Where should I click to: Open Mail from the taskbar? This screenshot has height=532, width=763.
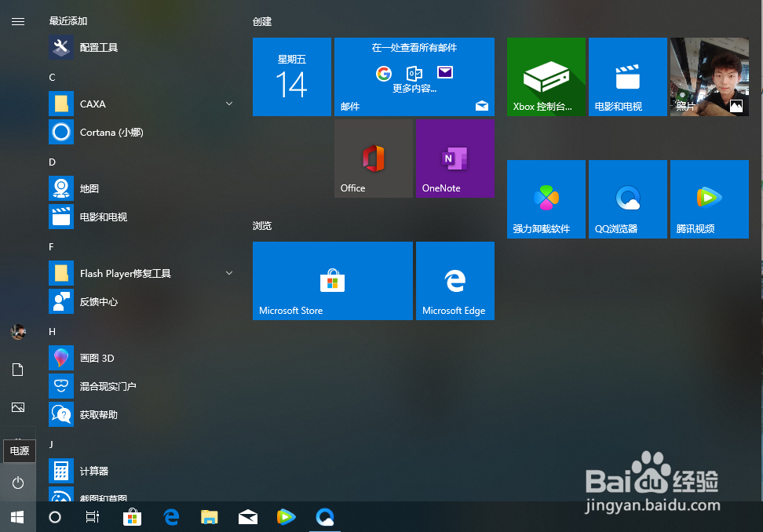pyautogui.click(x=248, y=517)
